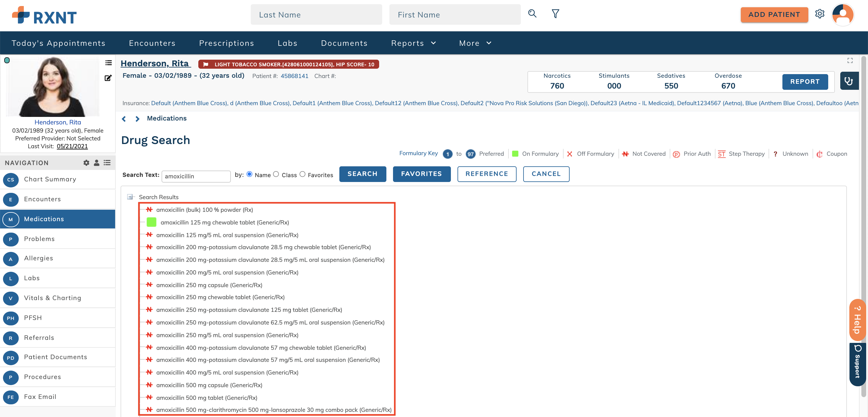Click the Encounters E badge

(x=11, y=199)
